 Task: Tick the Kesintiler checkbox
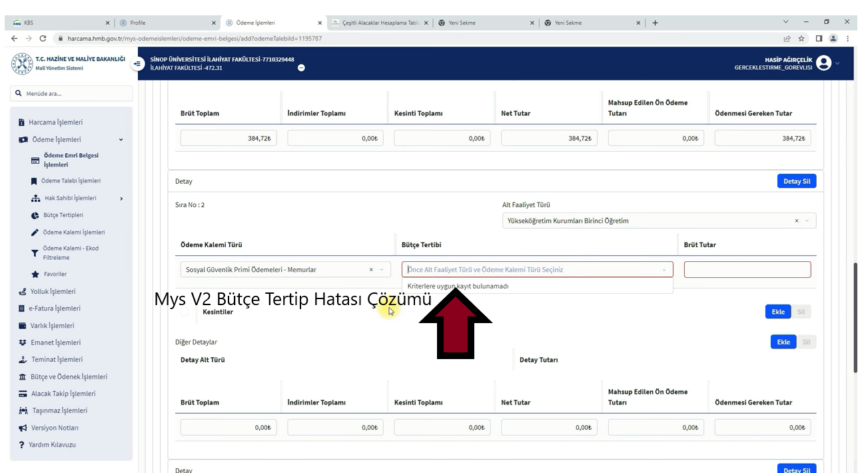(x=185, y=312)
